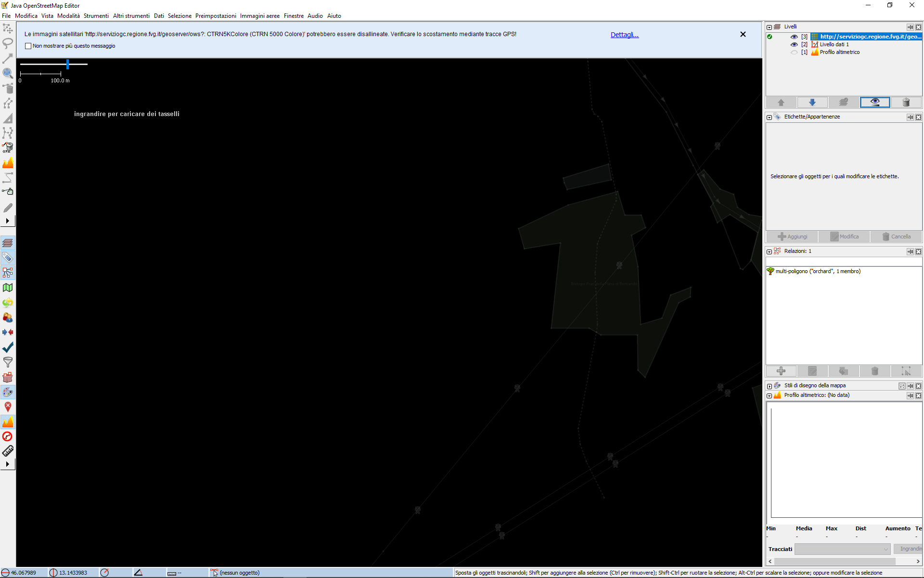Click the Aggiungi tag button
Viewport: 924px width, 578px height.
(793, 236)
